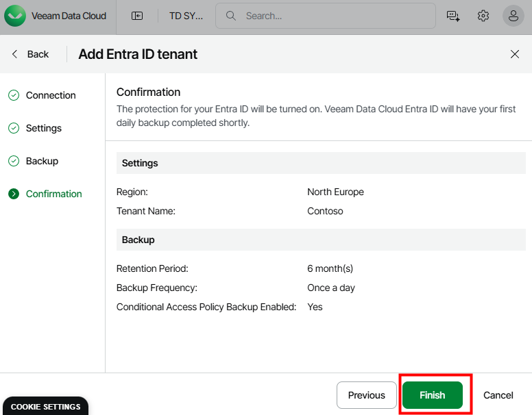Switch to the TD SY... organization
The image size is (532, 415).
186,16
